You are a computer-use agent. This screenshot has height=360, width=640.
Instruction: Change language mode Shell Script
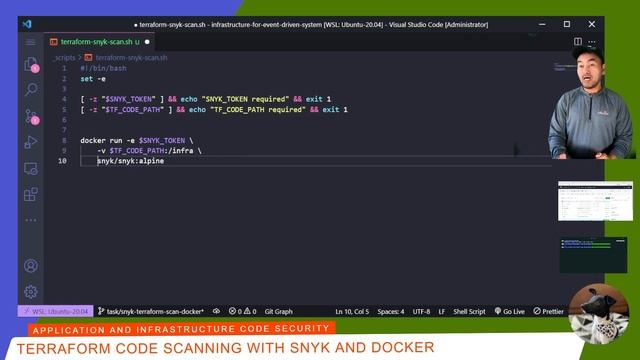pyautogui.click(x=469, y=311)
